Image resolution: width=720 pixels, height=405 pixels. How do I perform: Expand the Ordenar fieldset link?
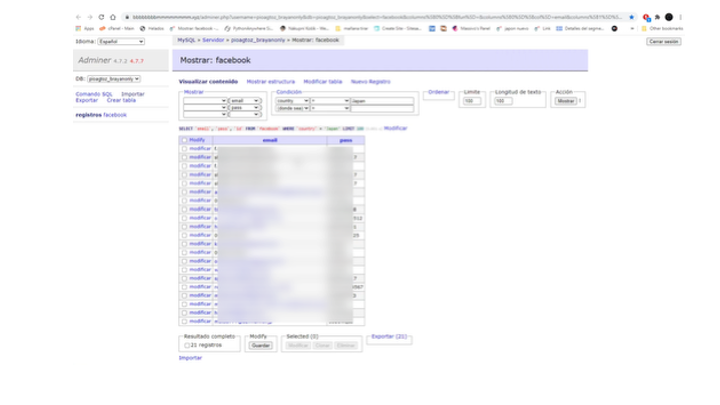439,92
